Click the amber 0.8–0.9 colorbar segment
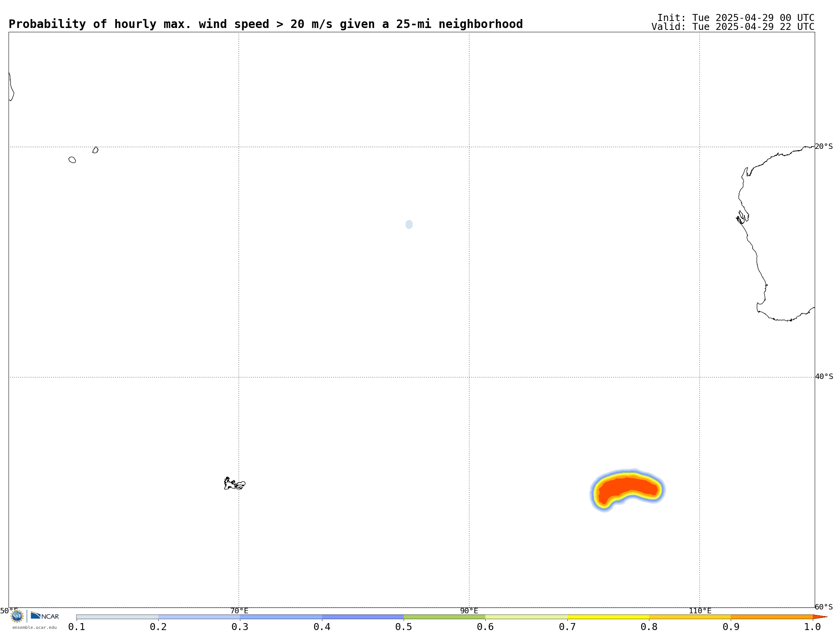 pos(690,617)
